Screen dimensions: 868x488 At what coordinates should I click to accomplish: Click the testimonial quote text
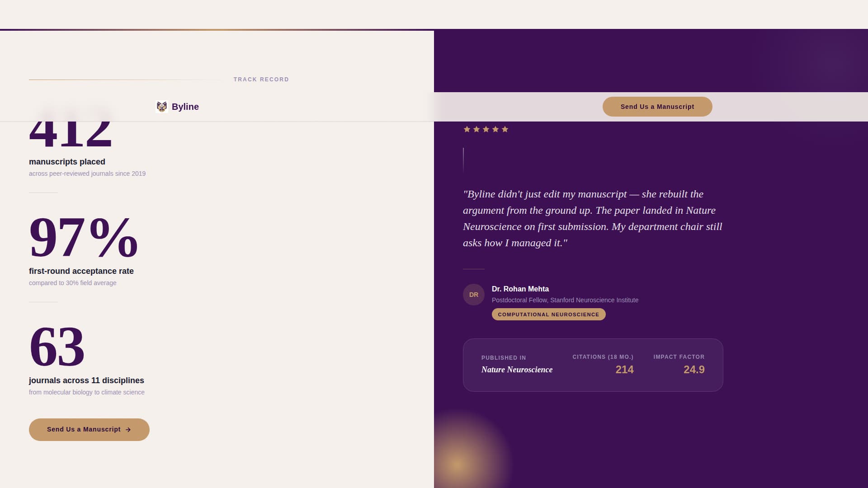(x=593, y=218)
